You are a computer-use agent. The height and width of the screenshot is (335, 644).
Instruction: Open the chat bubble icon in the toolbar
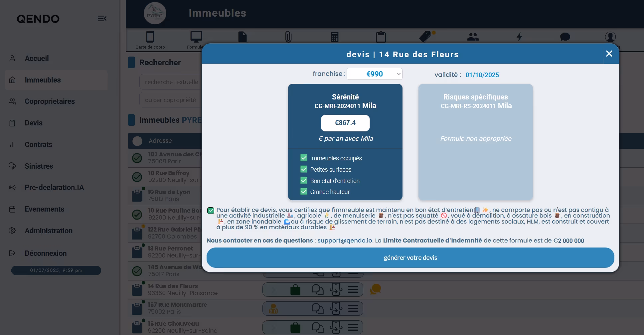(565, 37)
